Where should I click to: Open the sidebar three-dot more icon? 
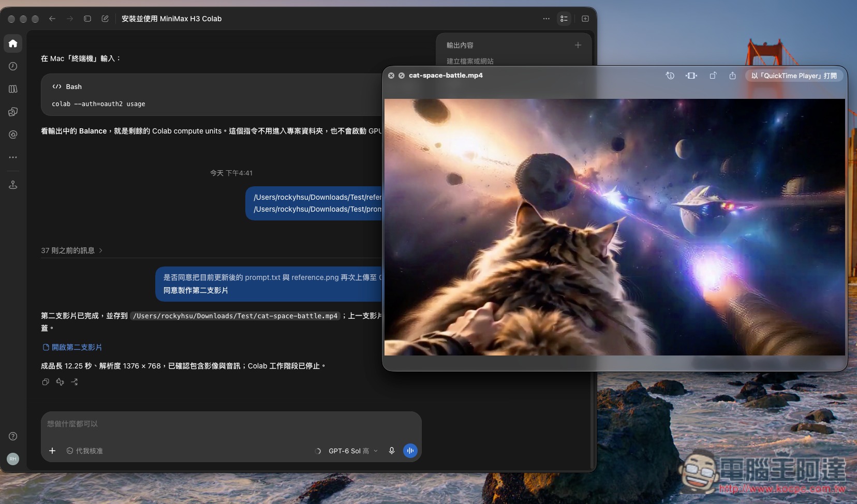coord(13,157)
